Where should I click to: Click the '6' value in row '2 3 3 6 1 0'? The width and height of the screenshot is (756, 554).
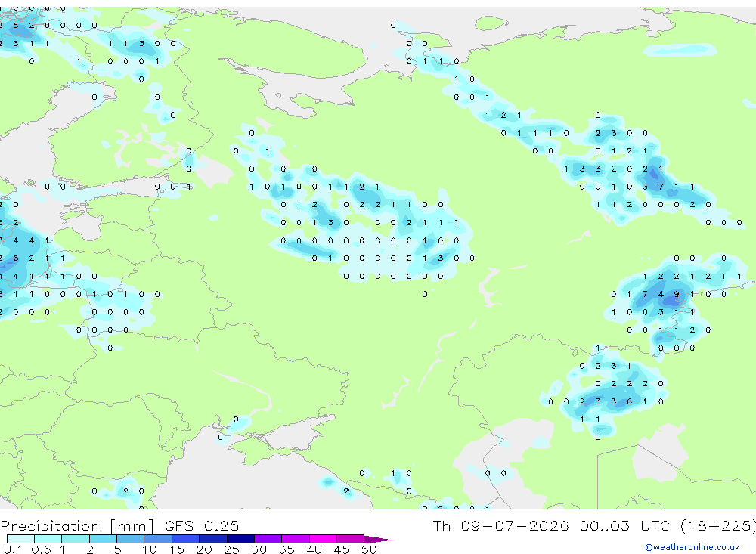pyautogui.click(x=629, y=401)
